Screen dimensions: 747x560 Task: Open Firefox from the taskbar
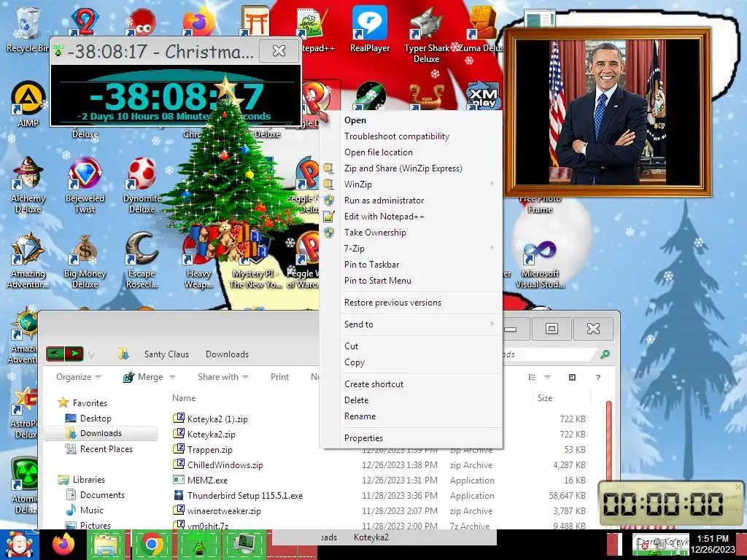click(x=63, y=544)
